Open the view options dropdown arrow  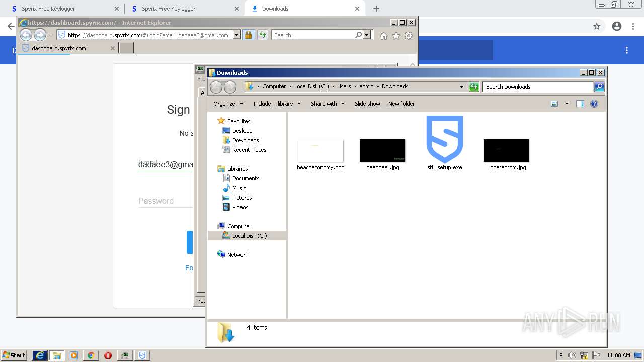567,104
